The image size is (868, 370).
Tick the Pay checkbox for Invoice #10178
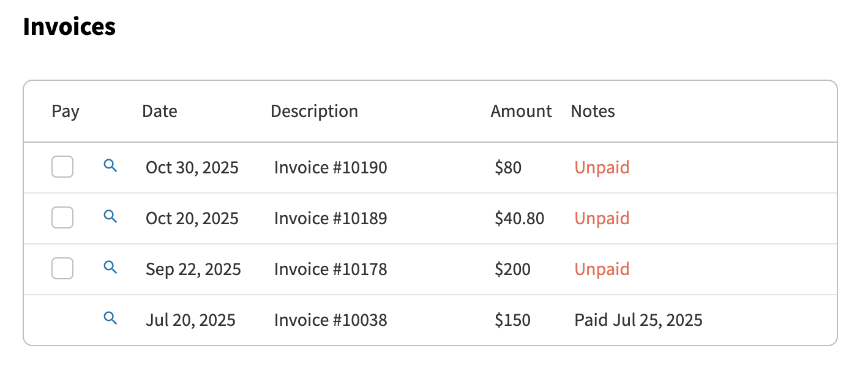click(x=62, y=268)
